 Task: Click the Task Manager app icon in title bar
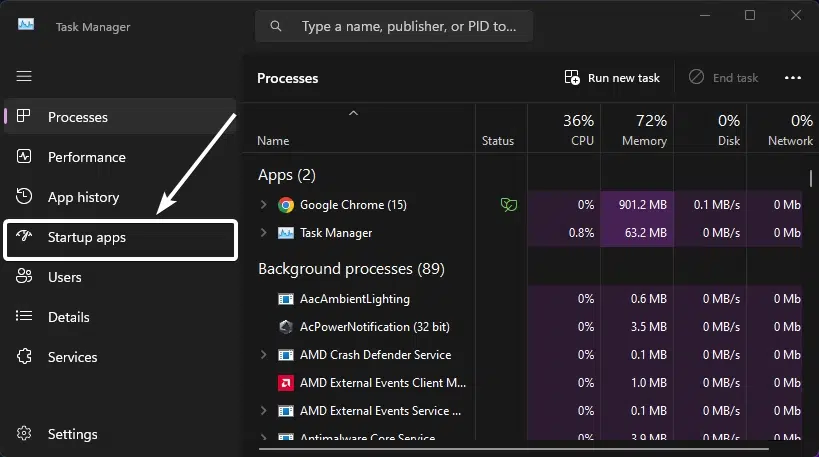click(x=26, y=25)
